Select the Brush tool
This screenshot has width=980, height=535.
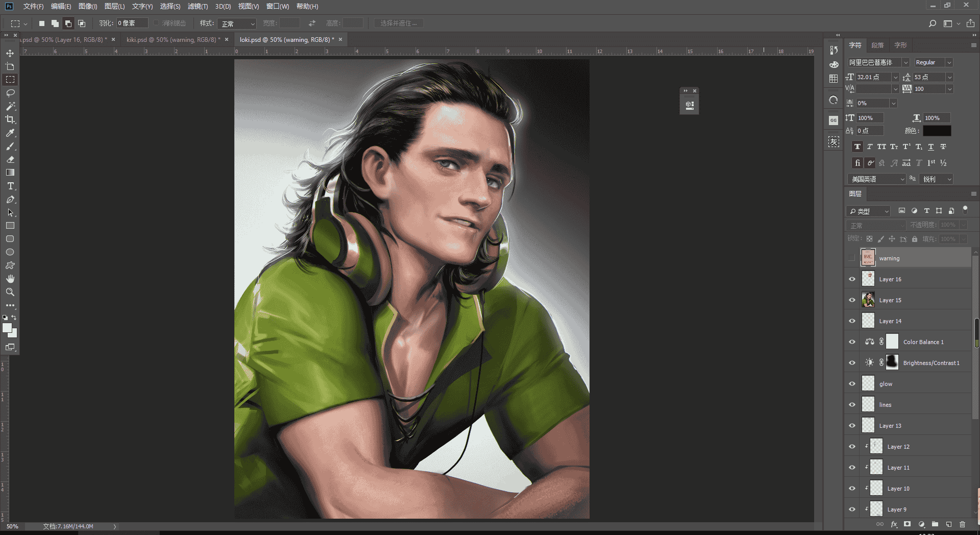point(10,146)
